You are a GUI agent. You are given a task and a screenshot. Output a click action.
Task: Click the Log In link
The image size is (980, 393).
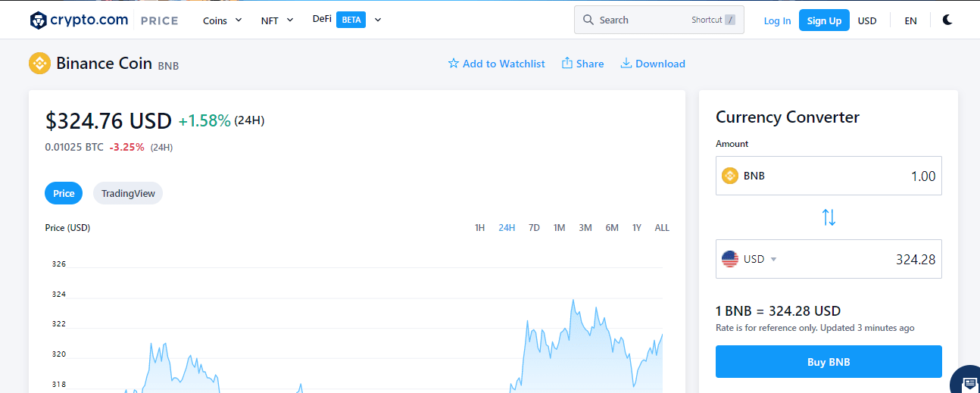pos(777,20)
